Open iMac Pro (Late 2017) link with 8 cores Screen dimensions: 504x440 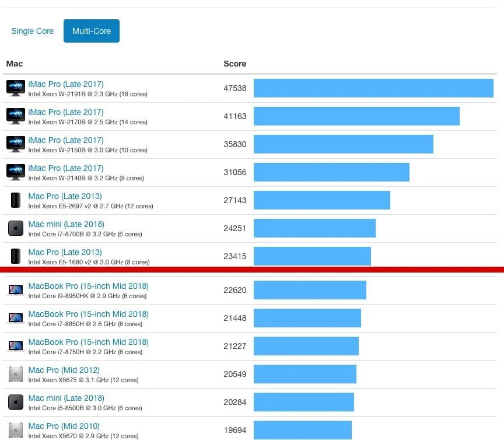(x=66, y=168)
